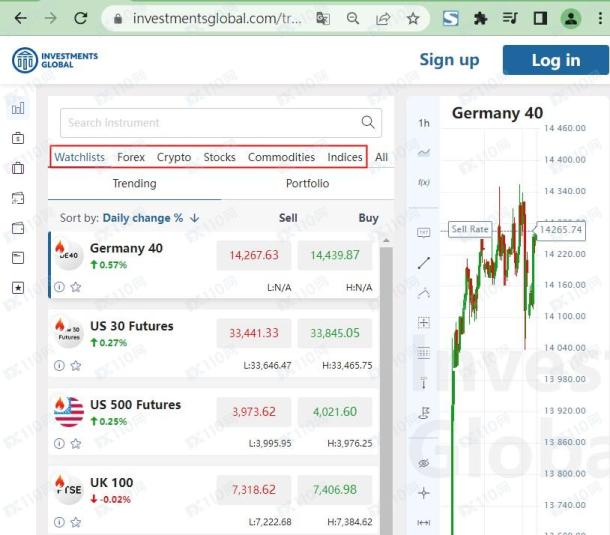The width and height of the screenshot is (610, 535).
Task: Click the Log in button
Action: pyautogui.click(x=556, y=60)
